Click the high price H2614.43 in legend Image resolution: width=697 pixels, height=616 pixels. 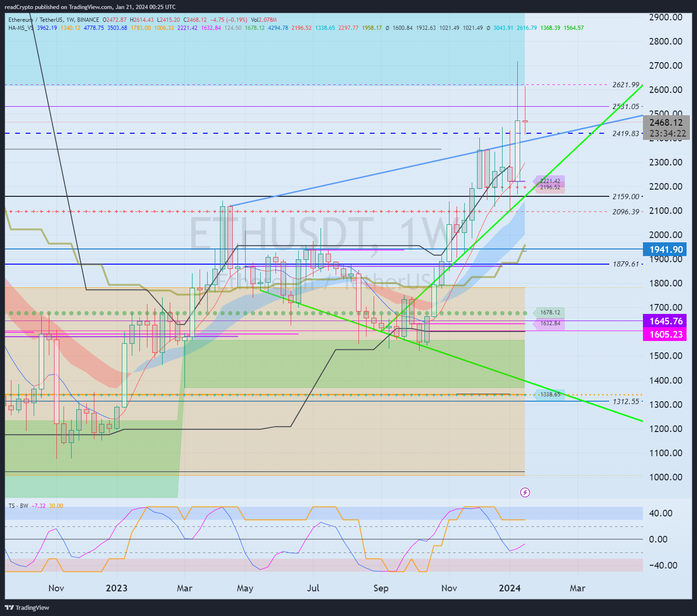pyautogui.click(x=142, y=20)
